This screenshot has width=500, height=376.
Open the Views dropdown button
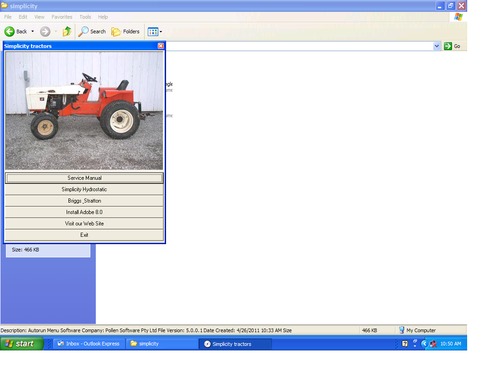tap(155, 32)
